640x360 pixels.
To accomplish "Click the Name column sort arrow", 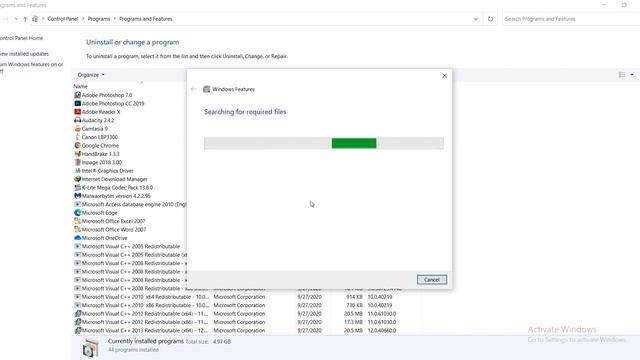I will click(x=142, y=82).
